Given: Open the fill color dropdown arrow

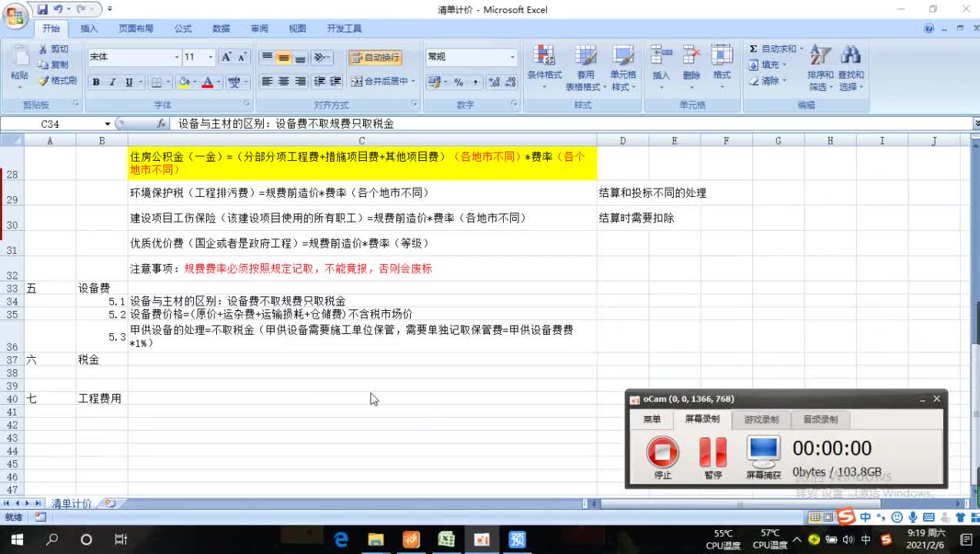Looking at the screenshot, I should coord(195,82).
